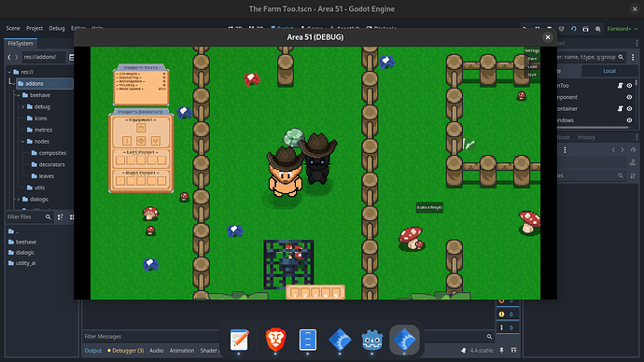Click the reload undo arrow in top toolbar
The width and height of the screenshot is (644, 362).
573,29
